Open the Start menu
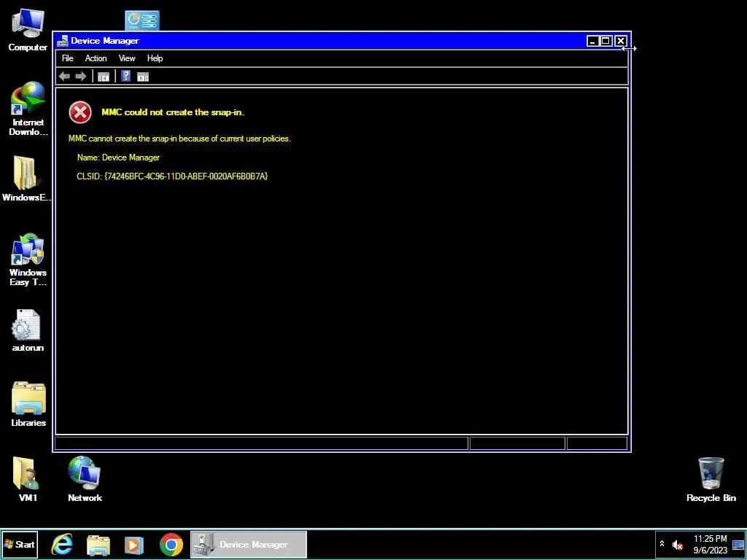This screenshot has height=560, width=747. click(x=19, y=544)
